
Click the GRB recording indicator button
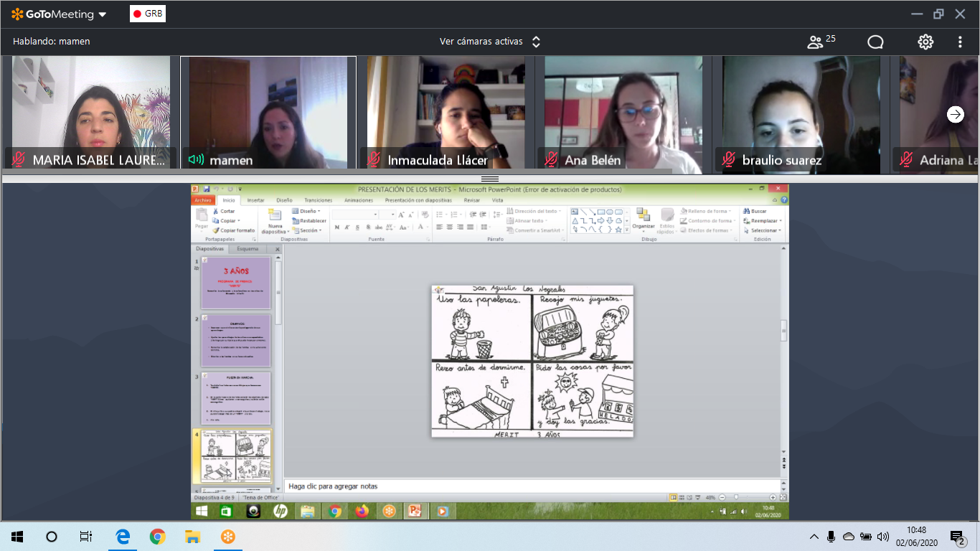pos(148,14)
